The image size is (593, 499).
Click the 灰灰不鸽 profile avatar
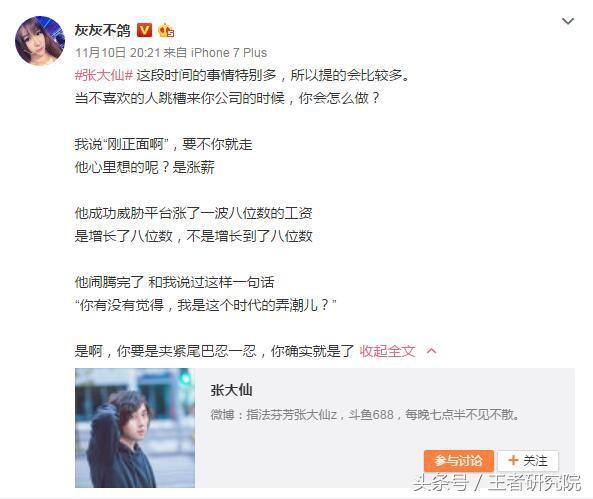tap(40, 40)
